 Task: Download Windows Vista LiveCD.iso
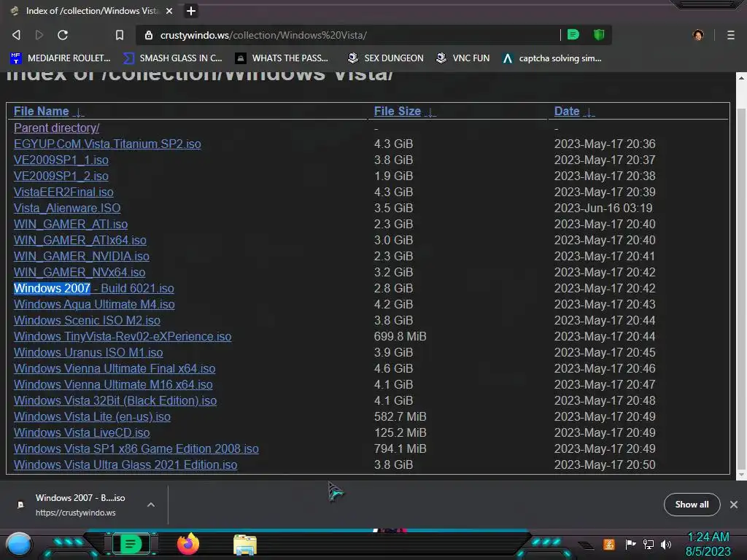82,432
